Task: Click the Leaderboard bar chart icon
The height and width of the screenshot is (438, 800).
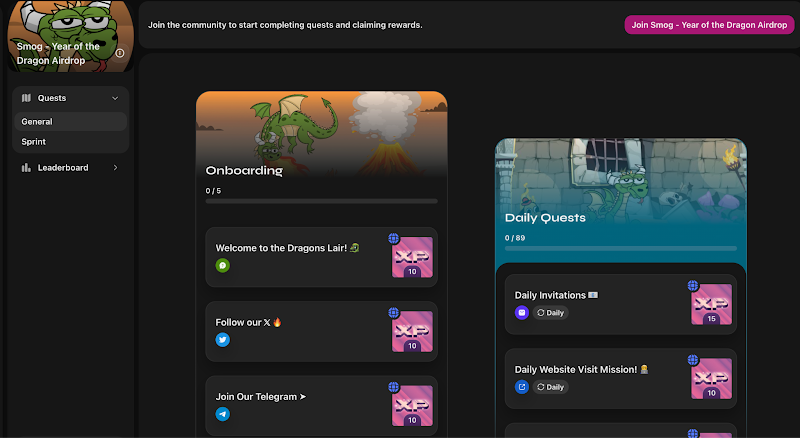Action: pos(26,167)
